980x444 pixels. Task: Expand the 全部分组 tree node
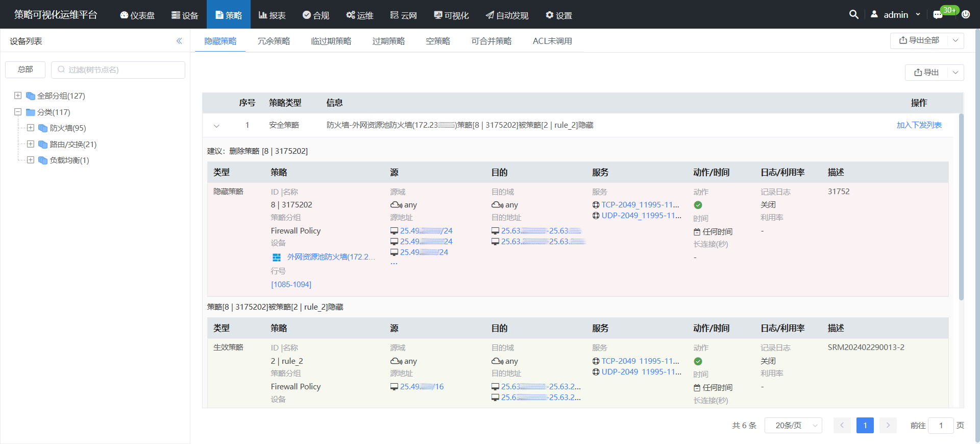18,96
